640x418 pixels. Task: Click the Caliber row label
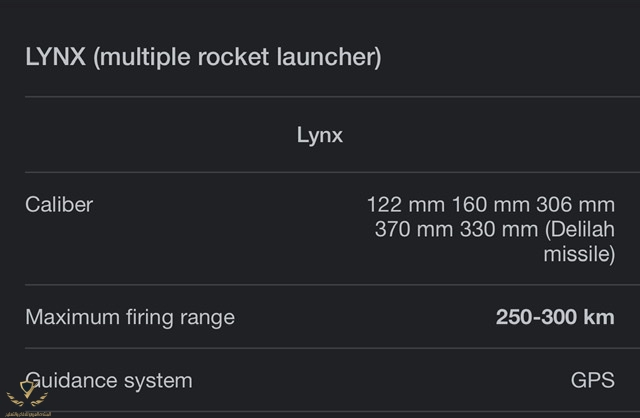[x=59, y=205]
